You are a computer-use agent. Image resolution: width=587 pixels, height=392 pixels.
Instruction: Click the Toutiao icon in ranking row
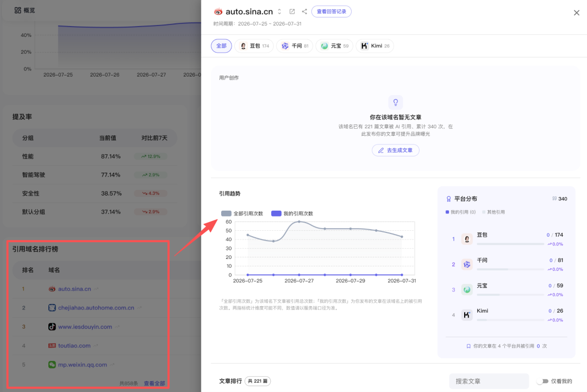point(52,346)
